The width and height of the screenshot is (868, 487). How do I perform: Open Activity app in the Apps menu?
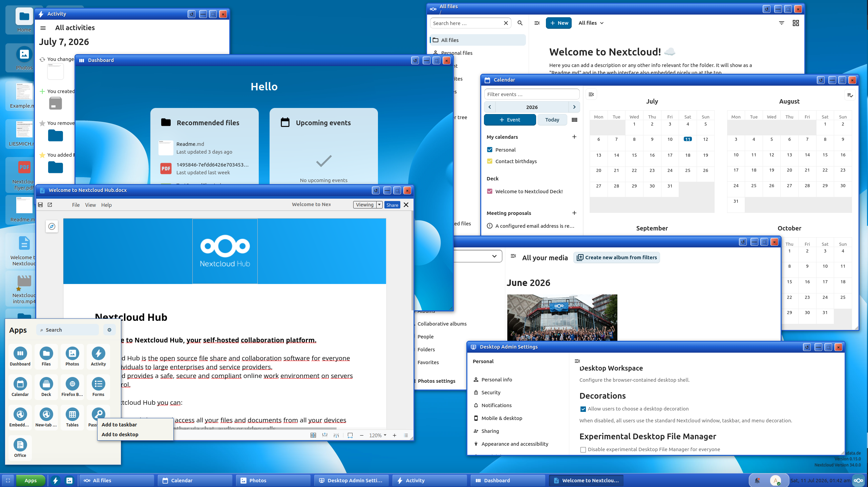[x=98, y=356]
